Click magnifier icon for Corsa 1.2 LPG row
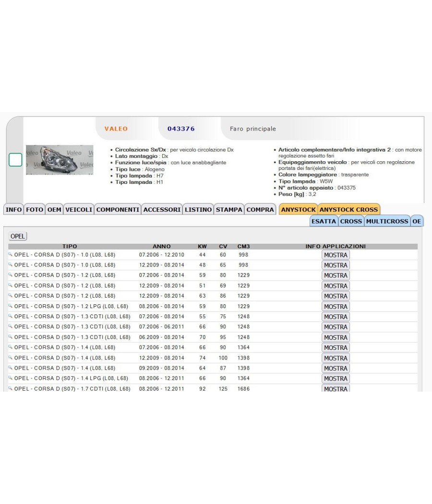This screenshot has width=432, height=504. coord(10,306)
